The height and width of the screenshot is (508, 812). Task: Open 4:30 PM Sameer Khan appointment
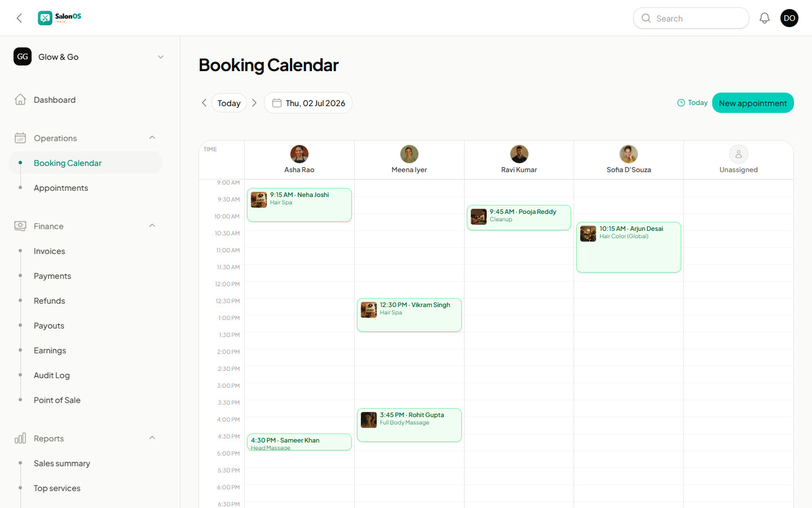pyautogui.click(x=299, y=442)
